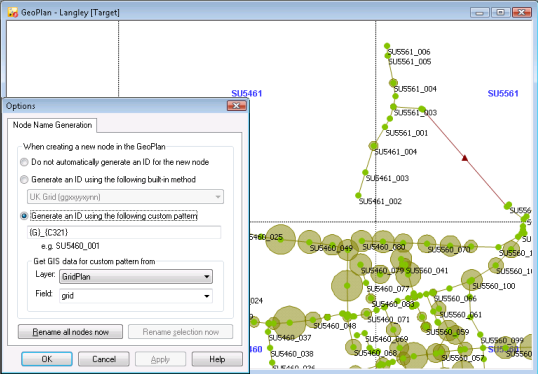Switch to Node Name Generation tab
The height and width of the screenshot is (374, 538).
[52, 125]
